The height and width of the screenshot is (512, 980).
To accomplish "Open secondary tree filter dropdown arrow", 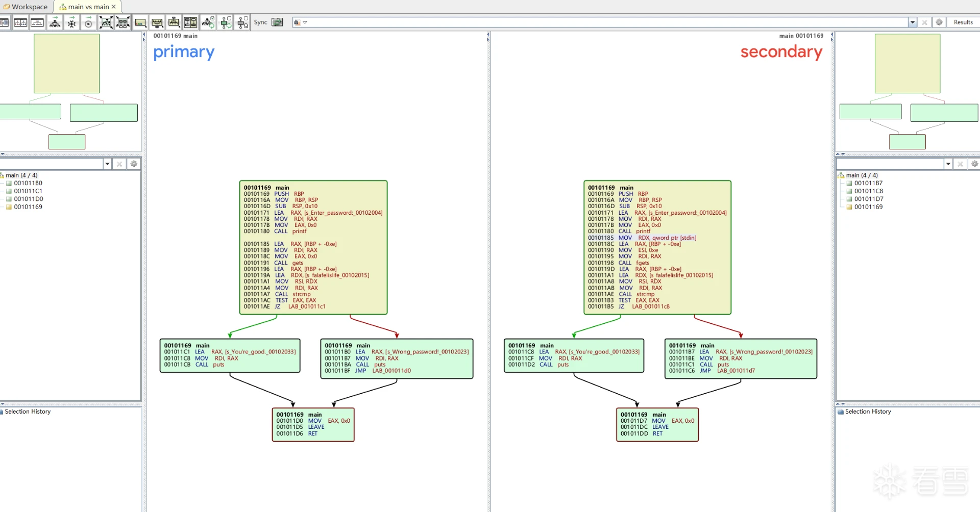I will point(948,164).
